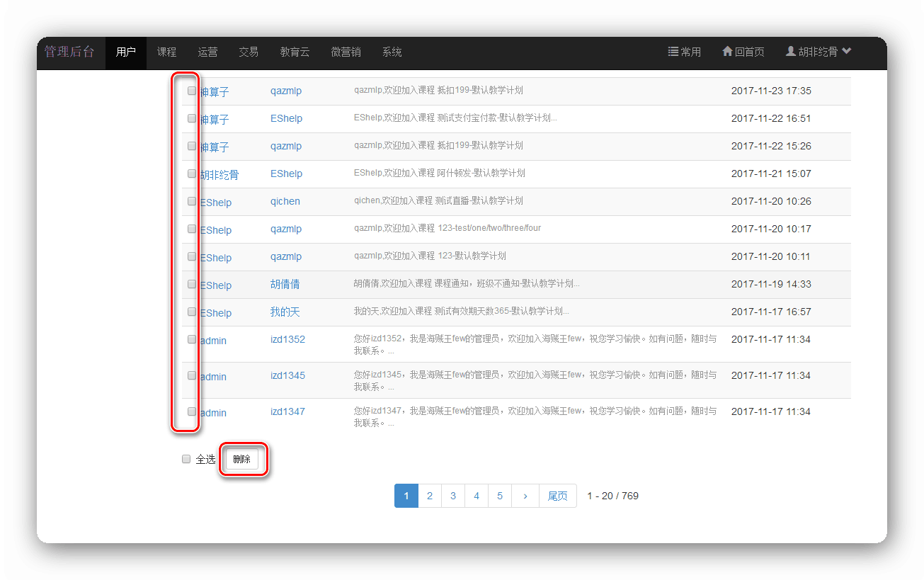Viewport: 924px width, 580px height.
Task: Click the home icon for 回首页
Action: pyautogui.click(x=727, y=52)
